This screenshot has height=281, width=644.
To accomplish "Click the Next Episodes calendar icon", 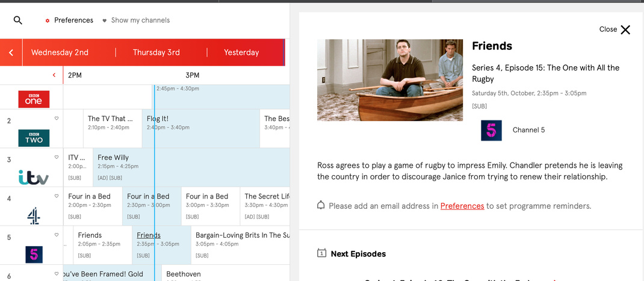I will tap(321, 253).
